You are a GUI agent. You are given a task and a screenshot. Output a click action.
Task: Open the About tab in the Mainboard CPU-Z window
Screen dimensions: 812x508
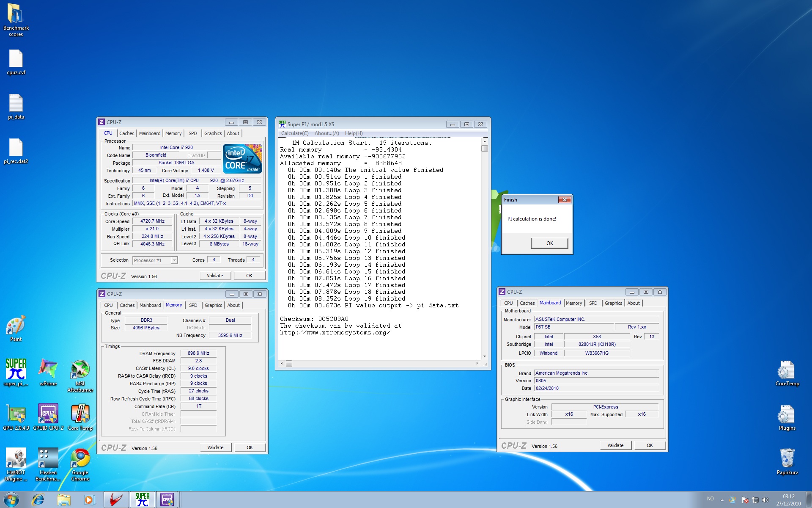click(x=634, y=303)
